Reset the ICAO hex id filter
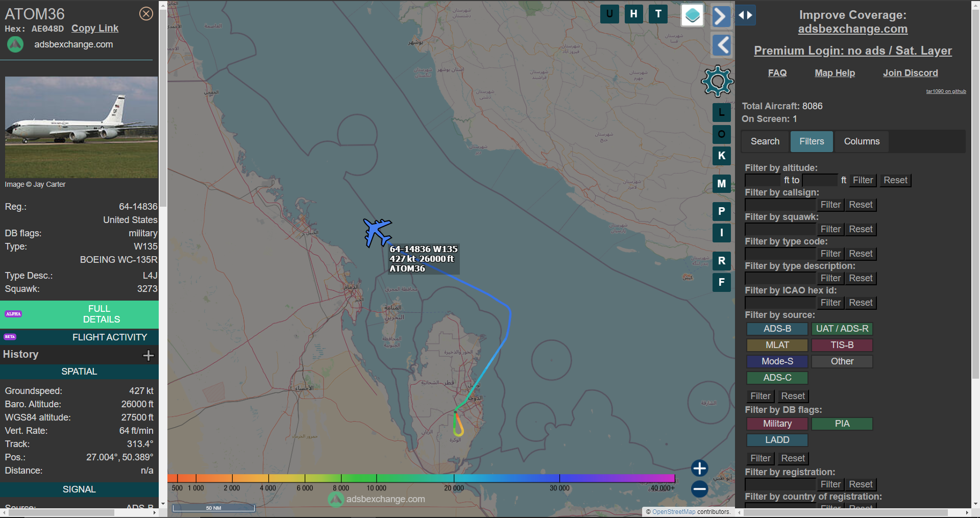The width and height of the screenshot is (980, 518). coord(861,303)
